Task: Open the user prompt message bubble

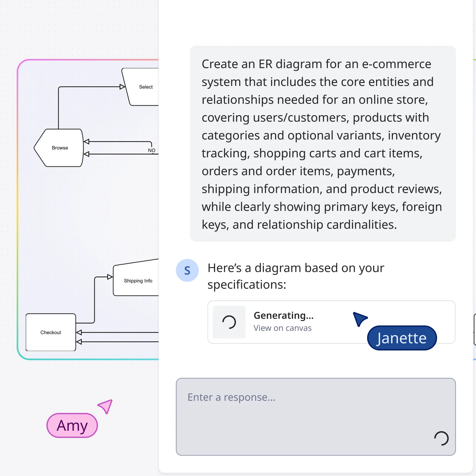Action: pos(322,144)
